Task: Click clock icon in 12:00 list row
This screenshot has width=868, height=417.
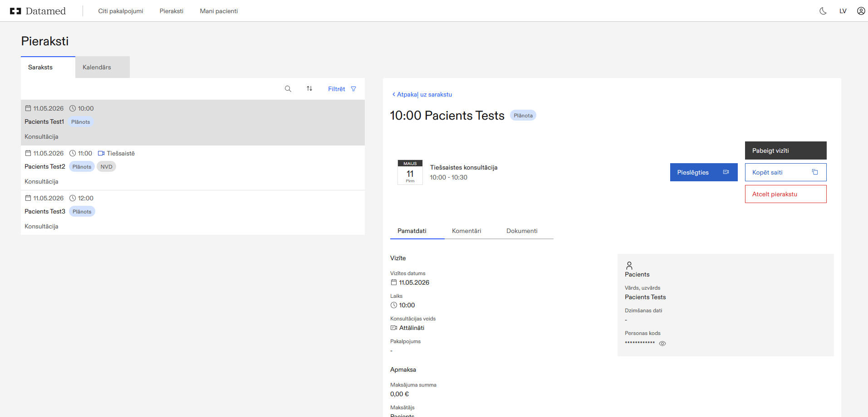Action: [73, 198]
